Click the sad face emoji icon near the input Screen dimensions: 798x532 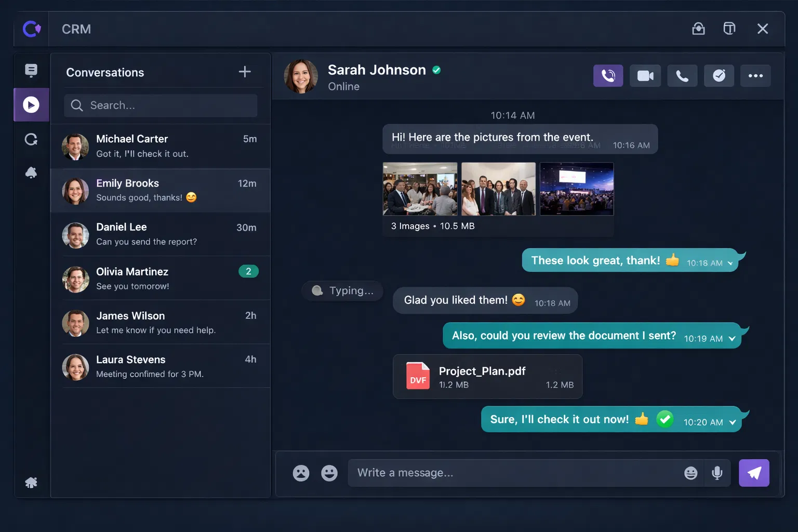301,473
